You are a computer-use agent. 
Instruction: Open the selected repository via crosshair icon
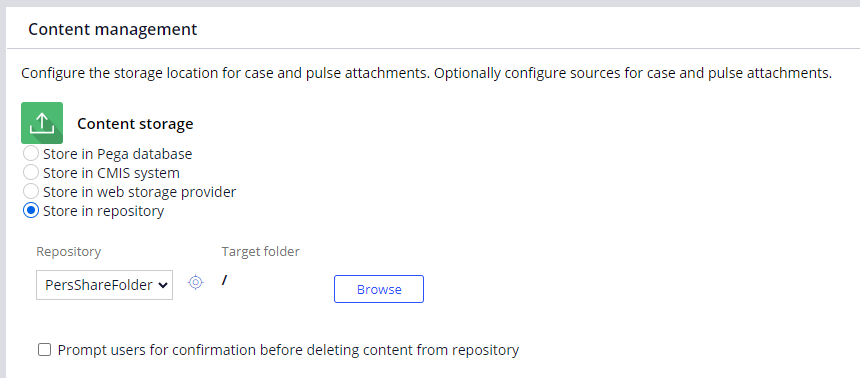pyautogui.click(x=195, y=283)
